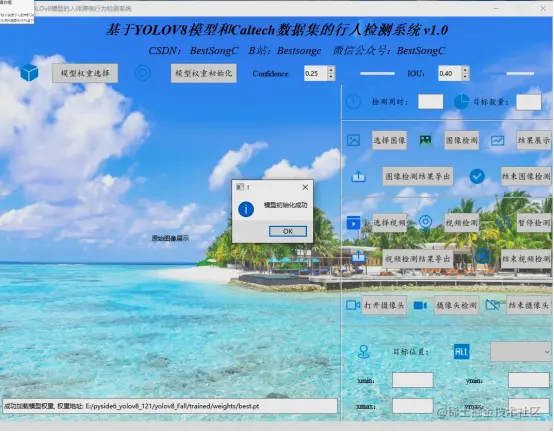Click the 目标数量 output field
The image size is (554, 432).
(529, 102)
